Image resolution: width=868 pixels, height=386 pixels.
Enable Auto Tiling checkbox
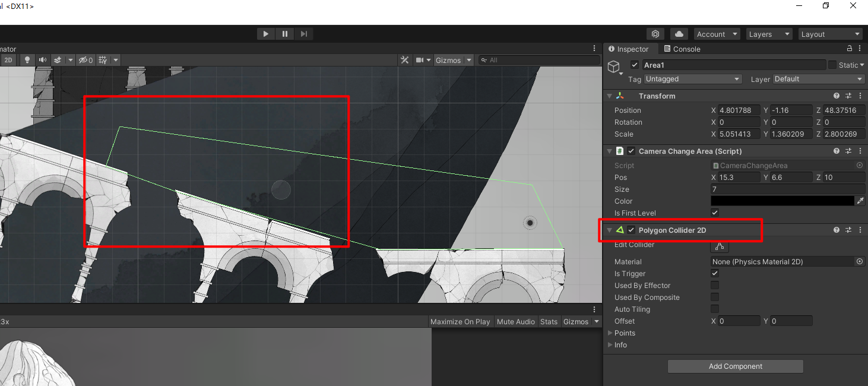pos(715,309)
